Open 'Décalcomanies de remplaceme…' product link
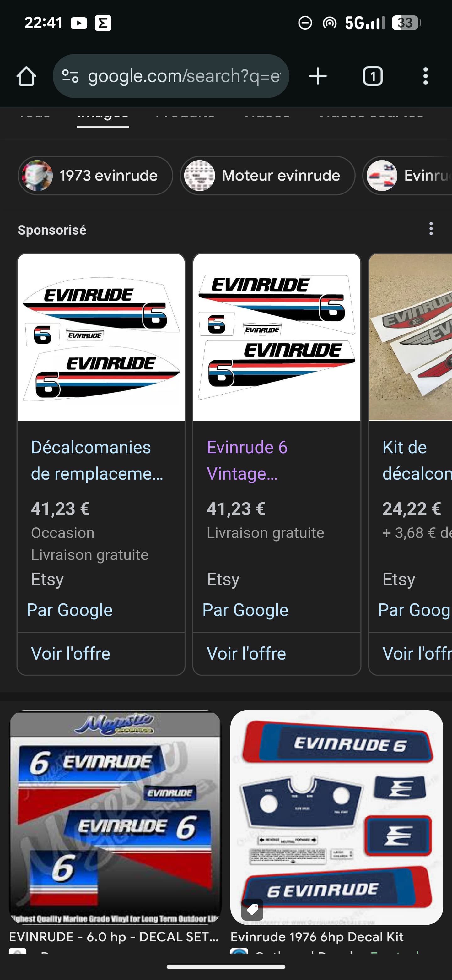Screen dimensions: 452x980 (97, 460)
